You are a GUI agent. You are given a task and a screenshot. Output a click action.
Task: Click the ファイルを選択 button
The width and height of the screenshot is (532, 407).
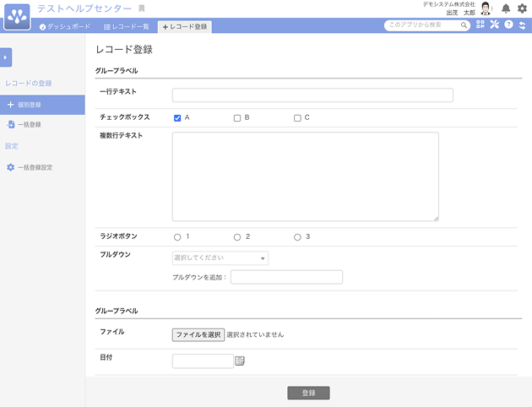pyautogui.click(x=198, y=334)
